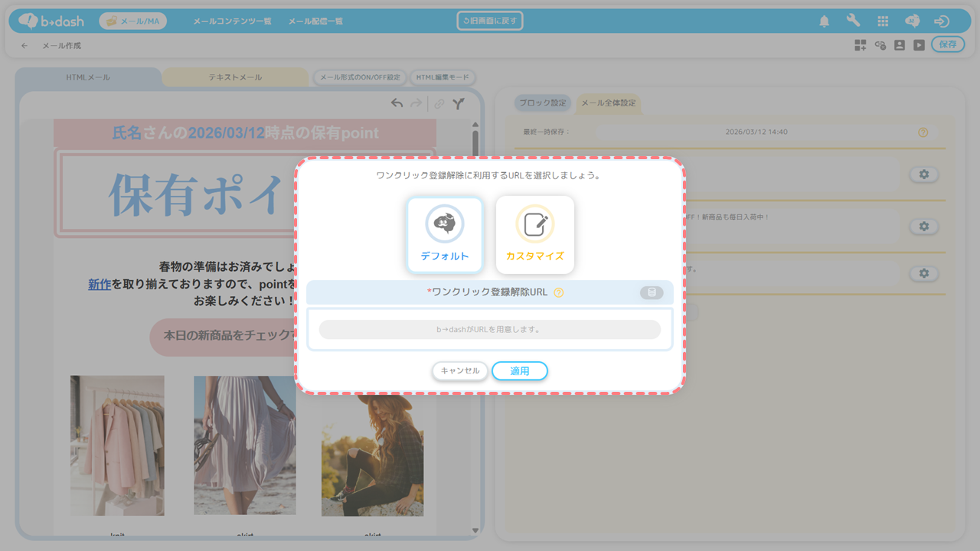
Task: Click the unlink chain icon near 保存
Action: point(880,45)
